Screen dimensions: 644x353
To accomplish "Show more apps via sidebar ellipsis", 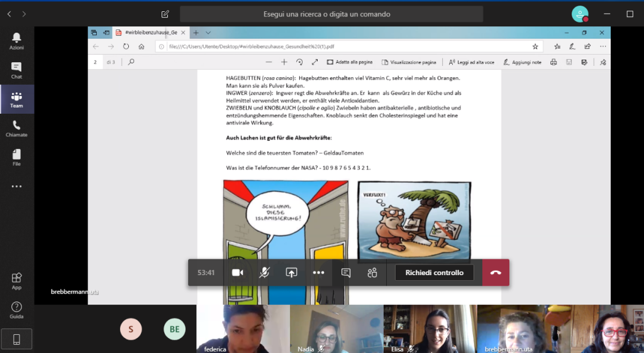I will (x=16, y=187).
